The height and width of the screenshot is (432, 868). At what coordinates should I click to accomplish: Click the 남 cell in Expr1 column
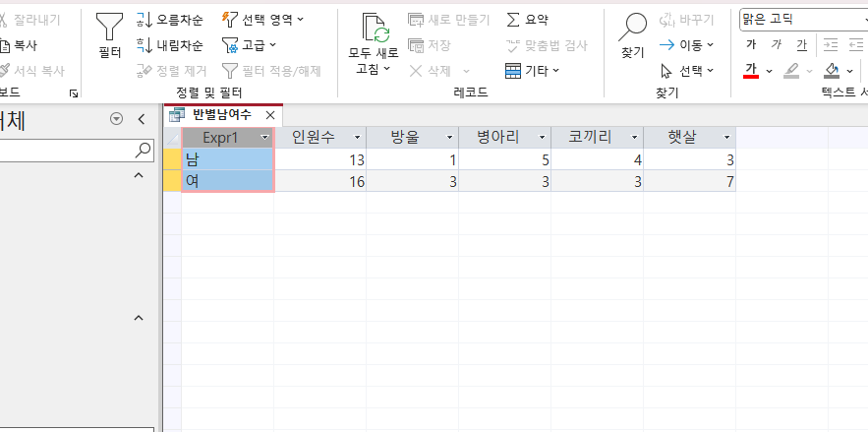tap(227, 159)
